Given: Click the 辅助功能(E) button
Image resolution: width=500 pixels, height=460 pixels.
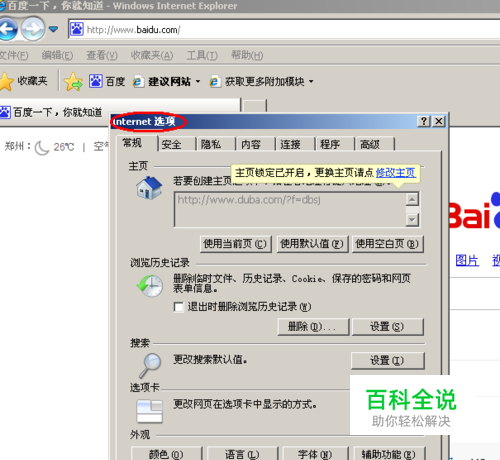Looking at the screenshot, I should click(389, 454).
